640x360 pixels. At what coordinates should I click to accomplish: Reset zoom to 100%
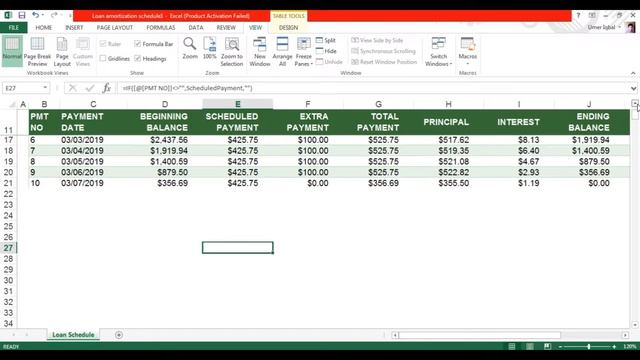pyautogui.click(x=209, y=48)
